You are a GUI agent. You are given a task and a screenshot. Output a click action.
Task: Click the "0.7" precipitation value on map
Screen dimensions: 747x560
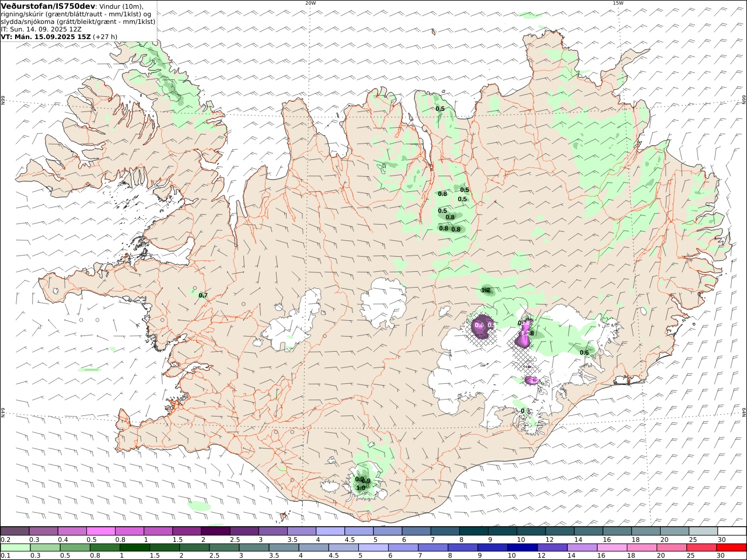203,296
